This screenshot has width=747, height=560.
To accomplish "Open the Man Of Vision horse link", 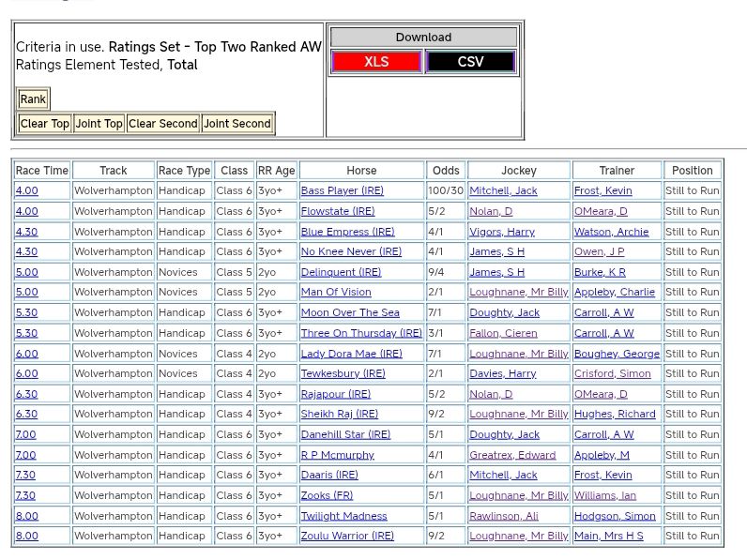I will pos(336,292).
